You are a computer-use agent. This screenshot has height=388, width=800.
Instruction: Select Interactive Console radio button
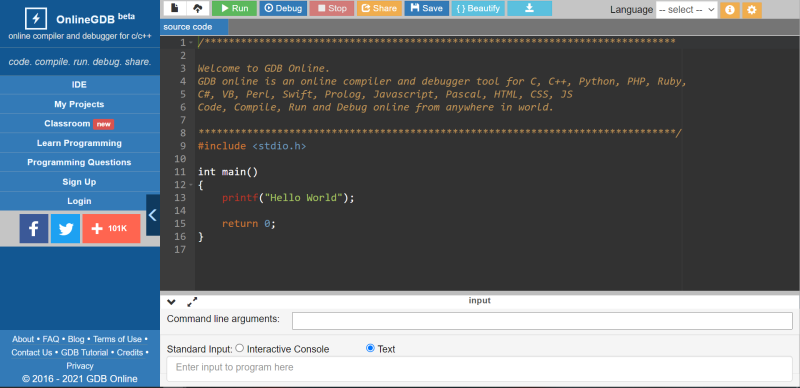coord(240,348)
